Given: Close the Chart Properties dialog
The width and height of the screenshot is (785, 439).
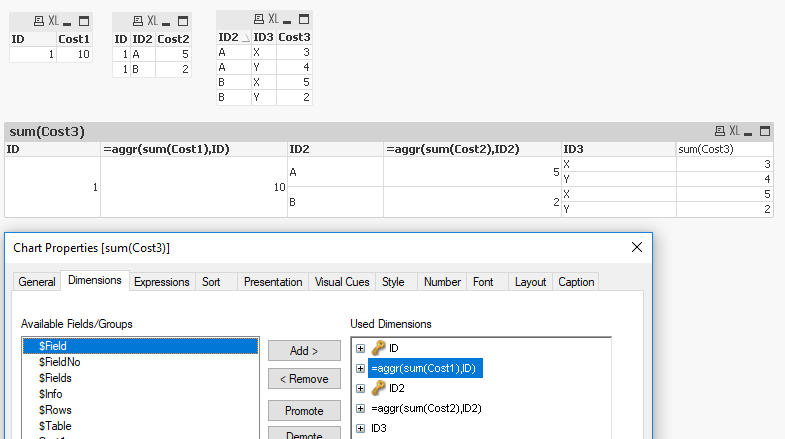Looking at the screenshot, I should [x=637, y=247].
